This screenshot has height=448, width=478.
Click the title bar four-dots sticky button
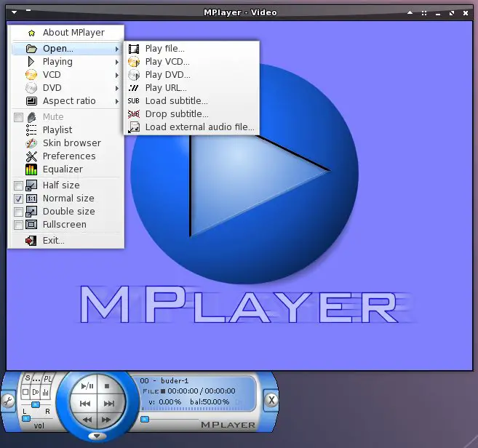point(424,13)
